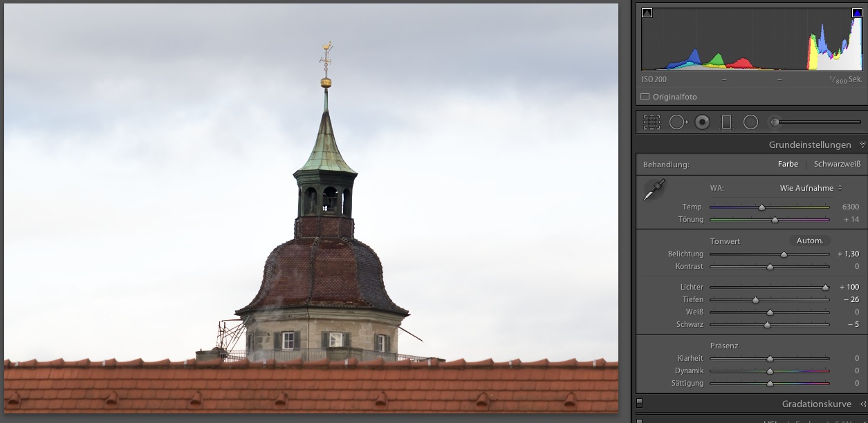Select the Farbe treatment
Image resolution: width=868 pixels, height=423 pixels.
(788, 164)
